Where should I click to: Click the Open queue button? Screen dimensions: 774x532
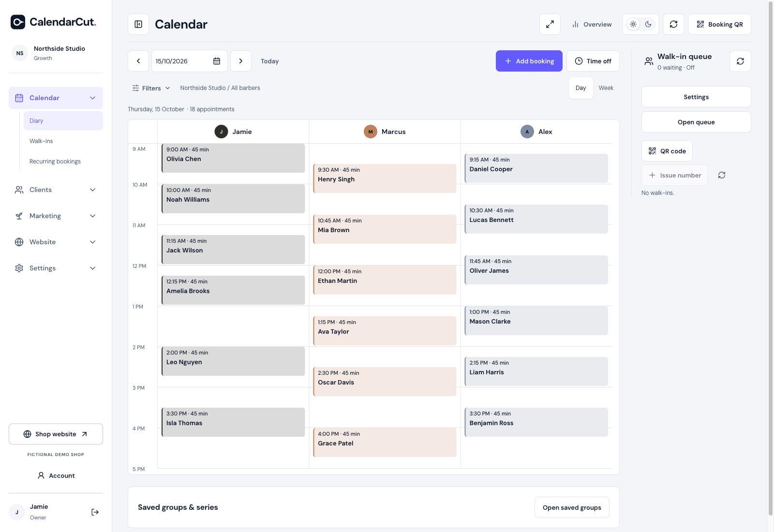[696, 122]
